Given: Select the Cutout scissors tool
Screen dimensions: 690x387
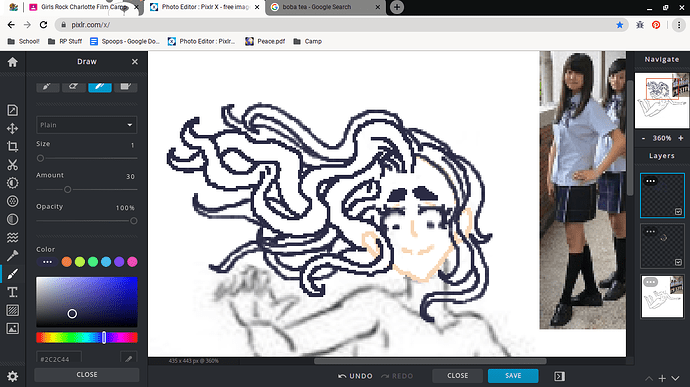Looking at the screenshot, I should [12, 165].
